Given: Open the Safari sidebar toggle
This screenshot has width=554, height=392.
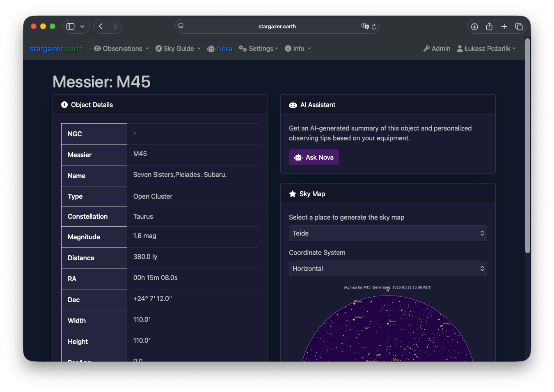Looking at the screenshot, I should (71, 26).
